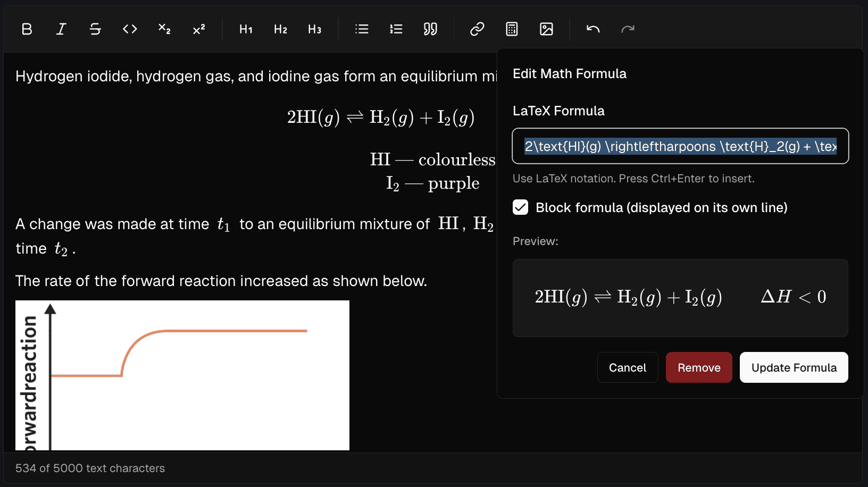Create a bulleted list
The height and width of the screenshot is (487, 868).
362,29
